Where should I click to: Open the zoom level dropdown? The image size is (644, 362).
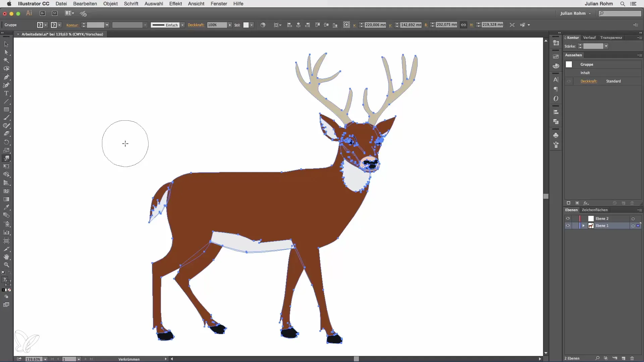tap(45, 359)
